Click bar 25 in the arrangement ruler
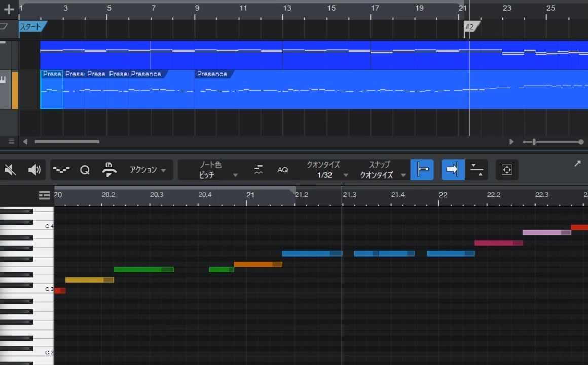 point(550,8)
